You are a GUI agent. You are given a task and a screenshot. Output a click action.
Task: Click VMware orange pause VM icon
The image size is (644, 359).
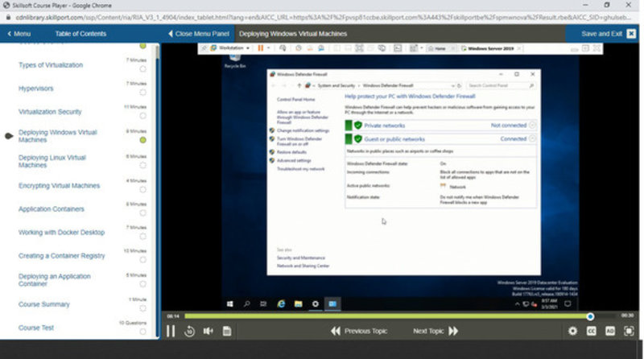pyautogui.click(x=260, y=48)
